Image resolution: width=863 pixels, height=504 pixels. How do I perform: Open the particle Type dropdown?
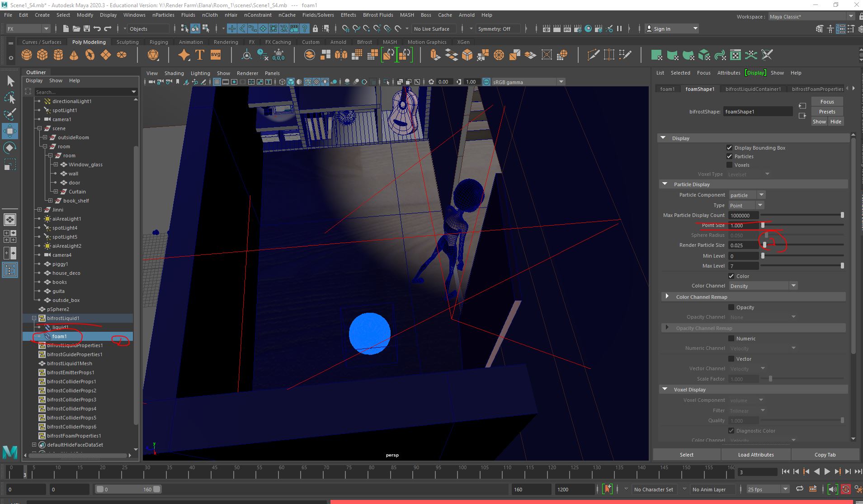tap(746, 206)
